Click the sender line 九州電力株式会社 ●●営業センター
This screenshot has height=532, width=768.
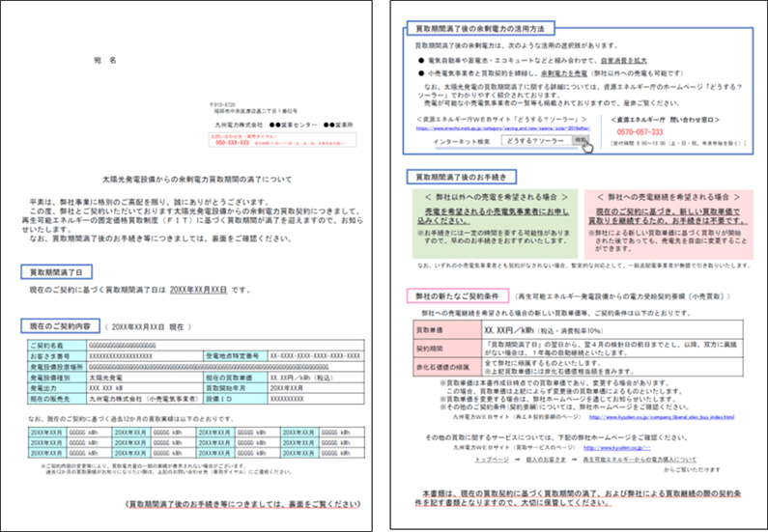click(x=266, y=125)
